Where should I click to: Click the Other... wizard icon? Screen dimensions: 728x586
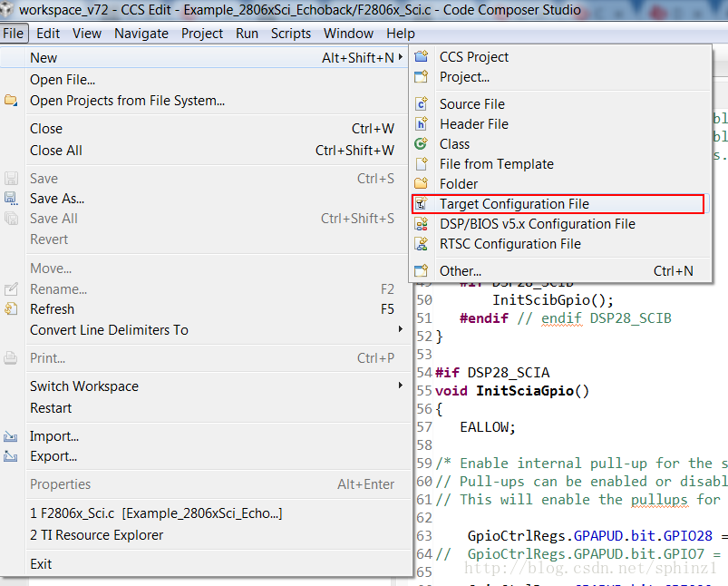click(x=421, y=270)
